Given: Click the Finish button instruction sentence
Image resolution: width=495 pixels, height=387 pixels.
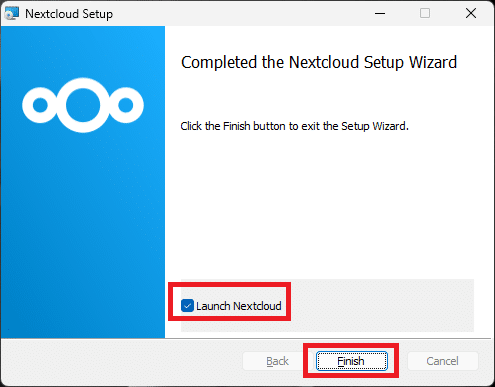Looking at the screenshot, I should (294, 126).
